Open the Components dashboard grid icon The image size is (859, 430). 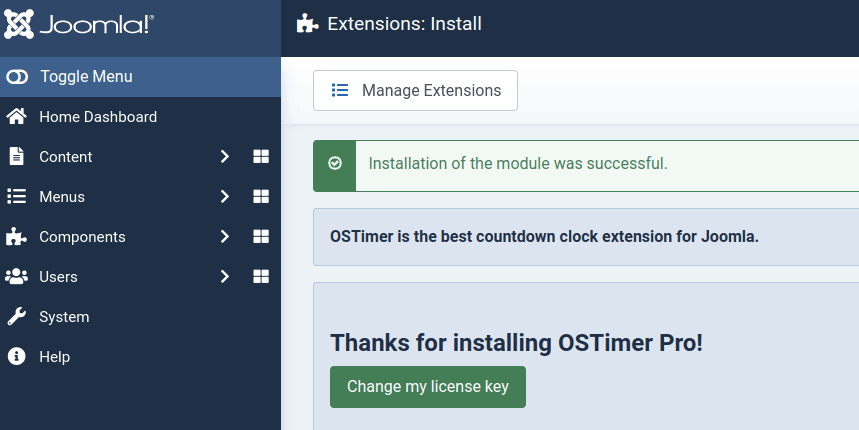tap(261, 236)
